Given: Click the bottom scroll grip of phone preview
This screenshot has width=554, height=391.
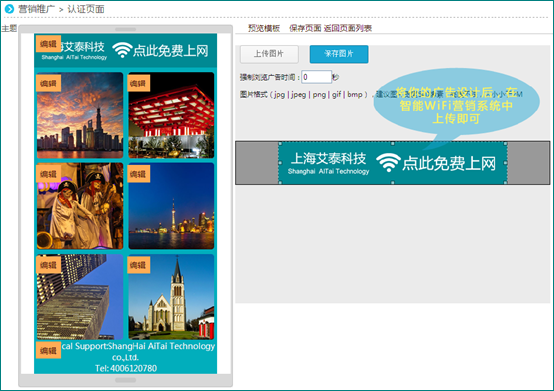Looking at the screenshot, I should tap(125, 380).
